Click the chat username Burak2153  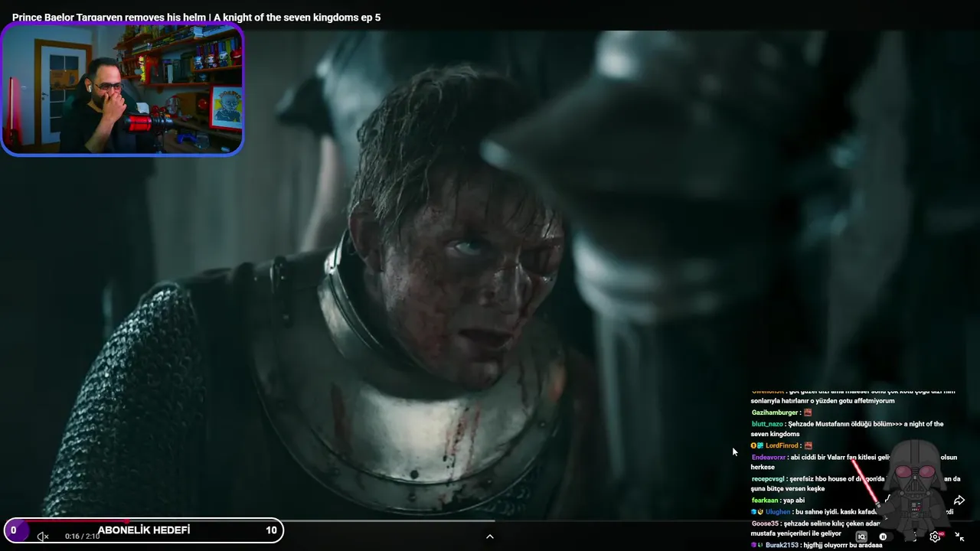[x=782, y=545]
